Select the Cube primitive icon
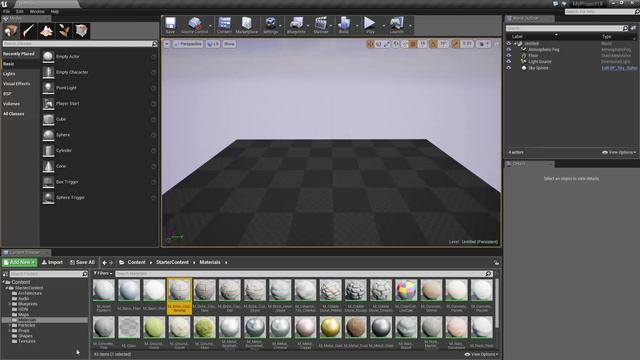The width and height of the screenshot is (640, 360). click(x=48, y=119)
